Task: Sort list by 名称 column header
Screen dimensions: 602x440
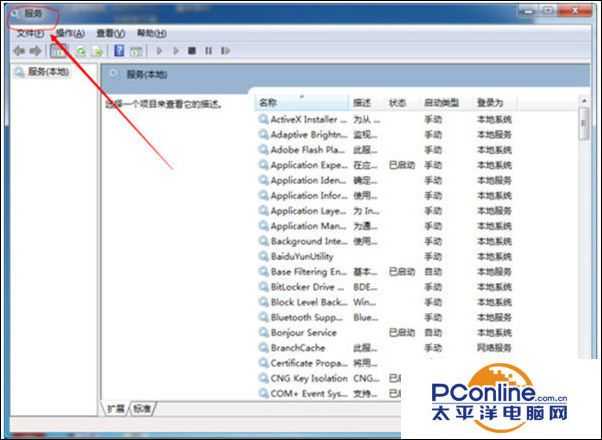Action: click(x=268, y=103)
